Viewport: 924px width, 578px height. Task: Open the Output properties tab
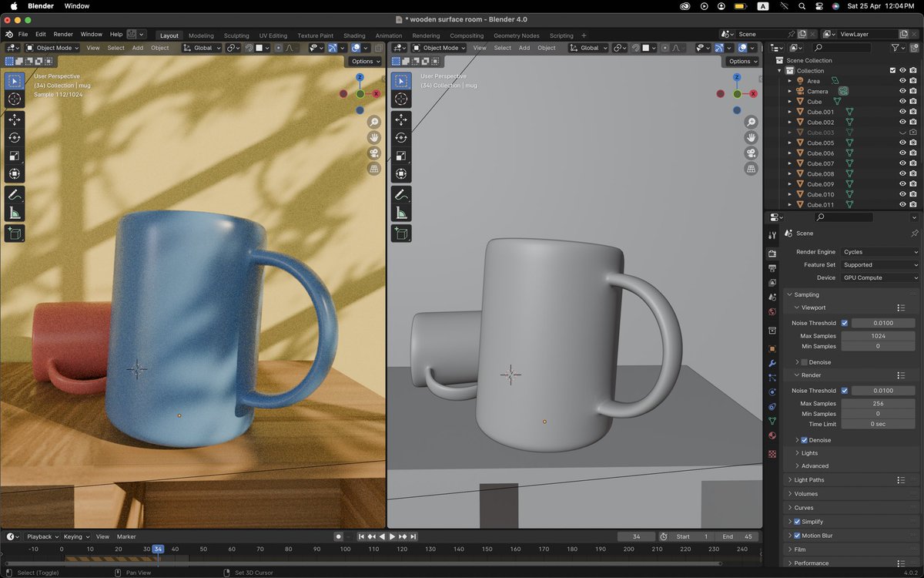pos(772,268)
